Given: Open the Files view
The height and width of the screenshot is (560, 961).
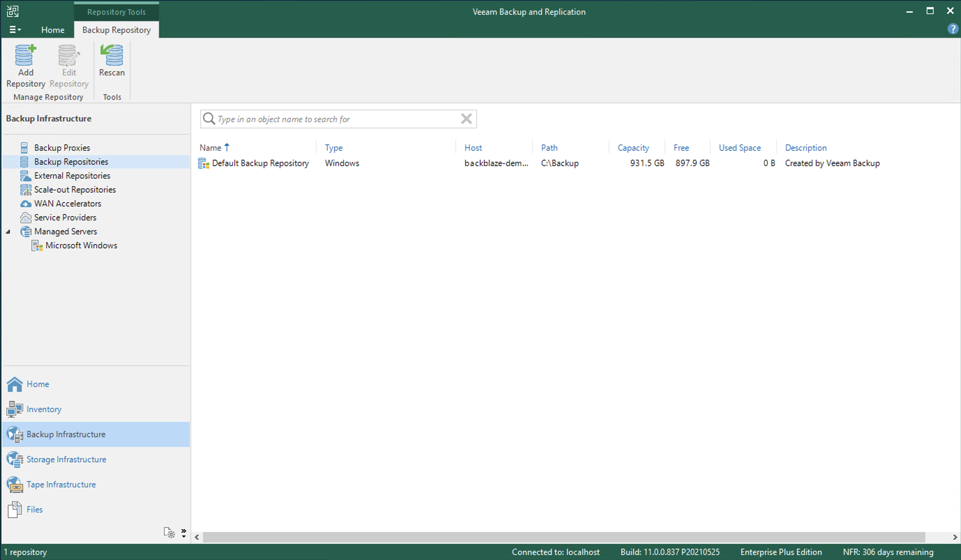Looking at the screenshot, I should [x=96, y=509].
